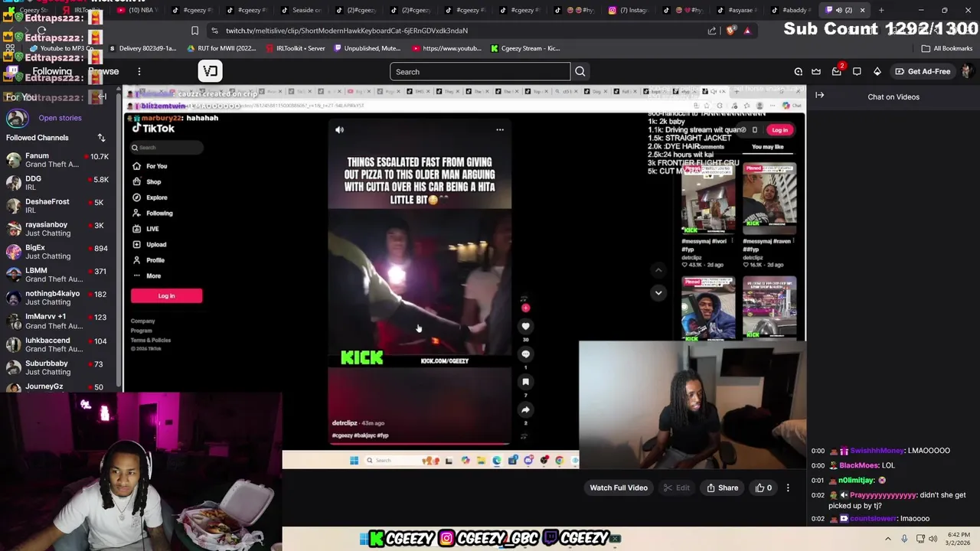Click Fanum's channel avatar in sidebar

point(14,160)
